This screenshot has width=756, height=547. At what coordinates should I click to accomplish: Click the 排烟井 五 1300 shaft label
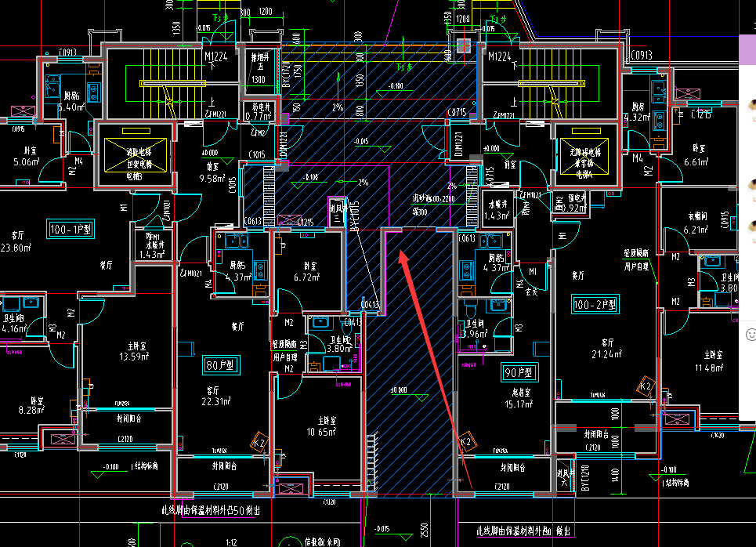pyautogui.click(x=259, y=67)
